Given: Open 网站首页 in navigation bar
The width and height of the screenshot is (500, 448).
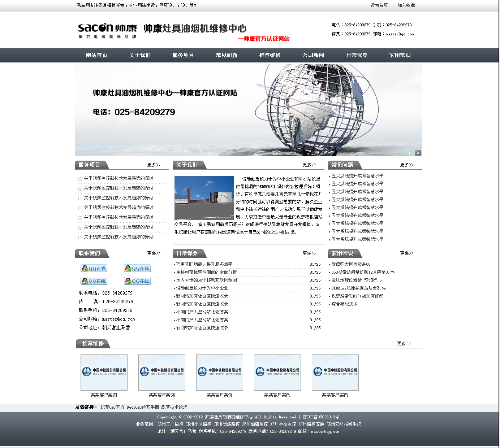Looking at the screenshot, I should click(x=97, y=55).
